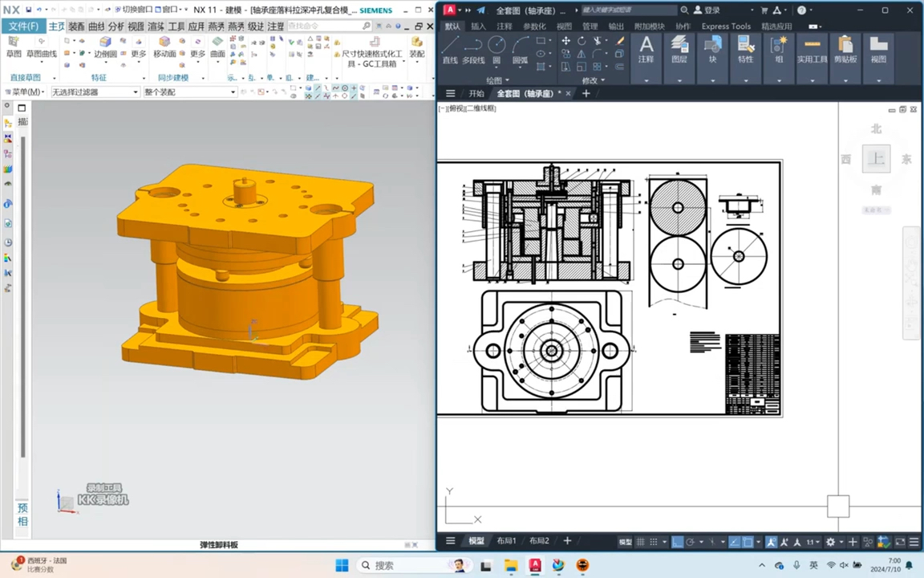Click the Switch Window (切换窗口) button in NX

pyautogui.click(x=133, y=10)
